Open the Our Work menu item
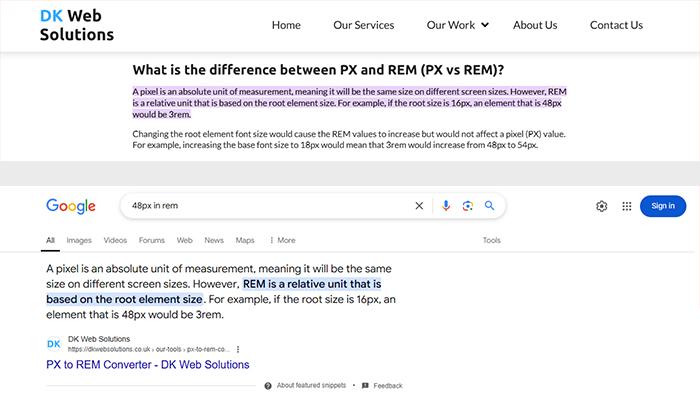Image resolution: width=700 pixels, height=400 pixels. coord(450,25)
